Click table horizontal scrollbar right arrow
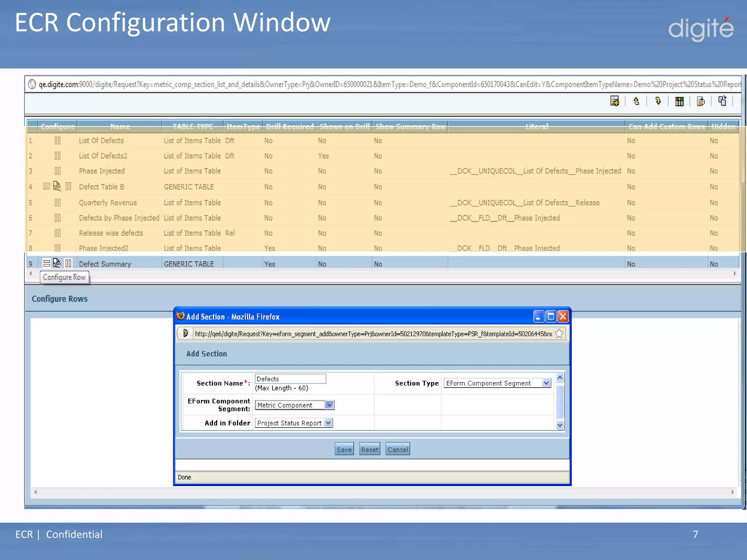Image resolution: width=747 pixels, height=560 pixels. point(735,273)
